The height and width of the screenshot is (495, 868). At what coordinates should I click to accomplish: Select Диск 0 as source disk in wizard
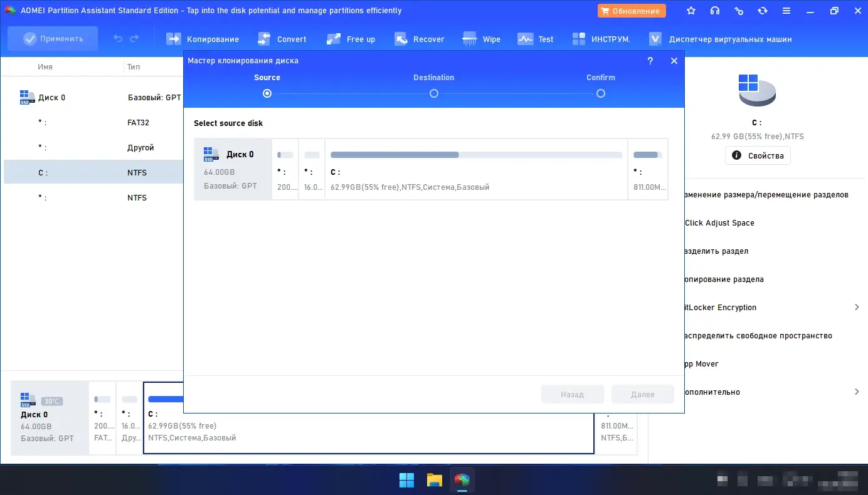click(233, 169)
